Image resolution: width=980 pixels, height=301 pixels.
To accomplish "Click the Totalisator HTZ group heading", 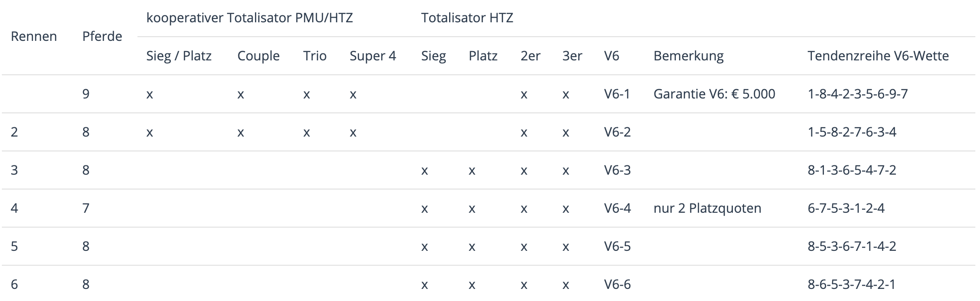I will (467, 18).
